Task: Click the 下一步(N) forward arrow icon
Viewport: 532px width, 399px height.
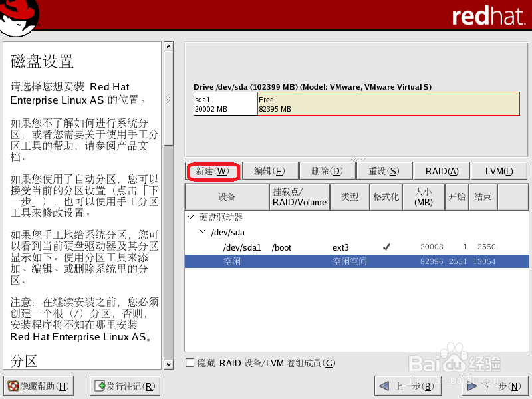Action: pyautogui.click(x=472, y=386)
